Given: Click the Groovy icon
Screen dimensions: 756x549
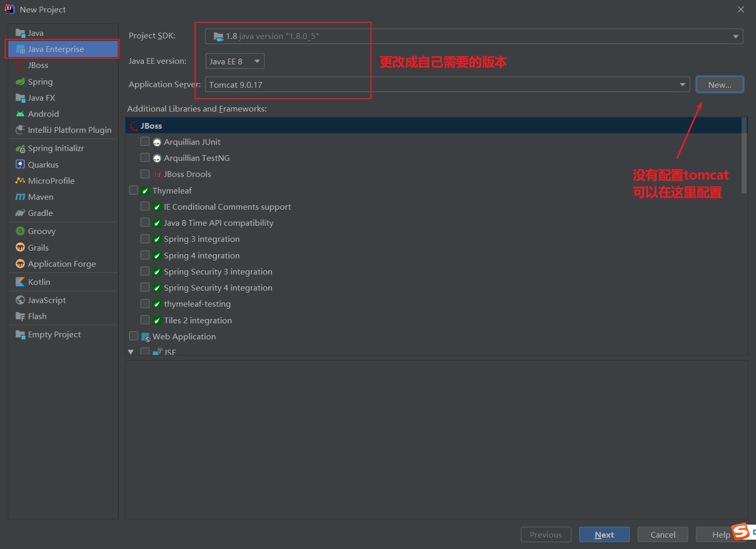Looking at the screenshot, I should (x=20, y=231).
